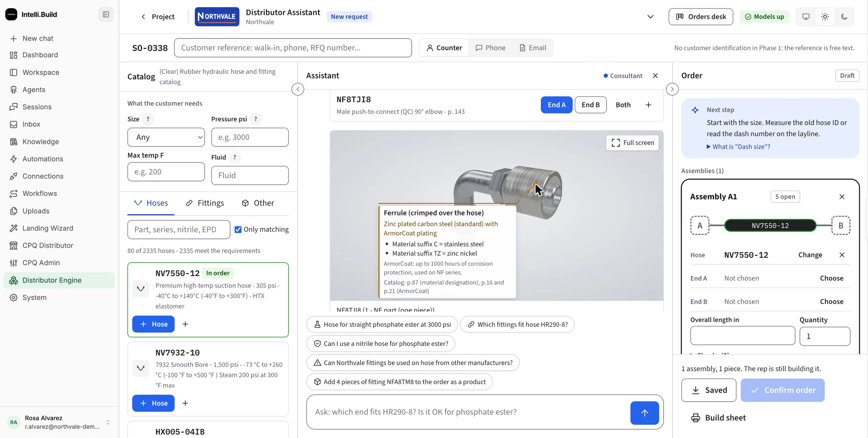Viewport: 868px width, 438px height.
Task: Remove Assembly A1 with its X
Action: (x=842, y=197)
